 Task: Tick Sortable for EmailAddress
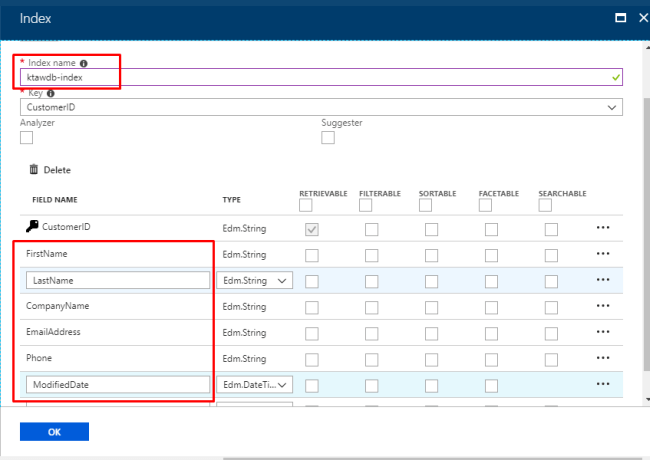coord(432,334)
